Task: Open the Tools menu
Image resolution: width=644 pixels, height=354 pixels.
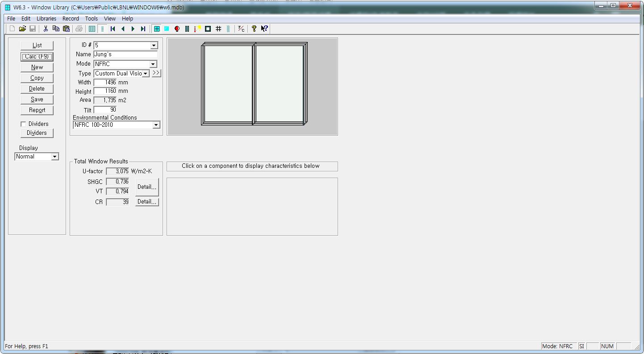Action: (x=91, y=19)
